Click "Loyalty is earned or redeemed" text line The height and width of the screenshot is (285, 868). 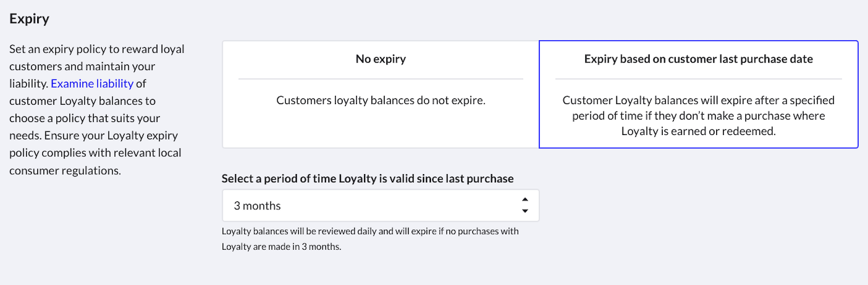click(x=698, y=131)
